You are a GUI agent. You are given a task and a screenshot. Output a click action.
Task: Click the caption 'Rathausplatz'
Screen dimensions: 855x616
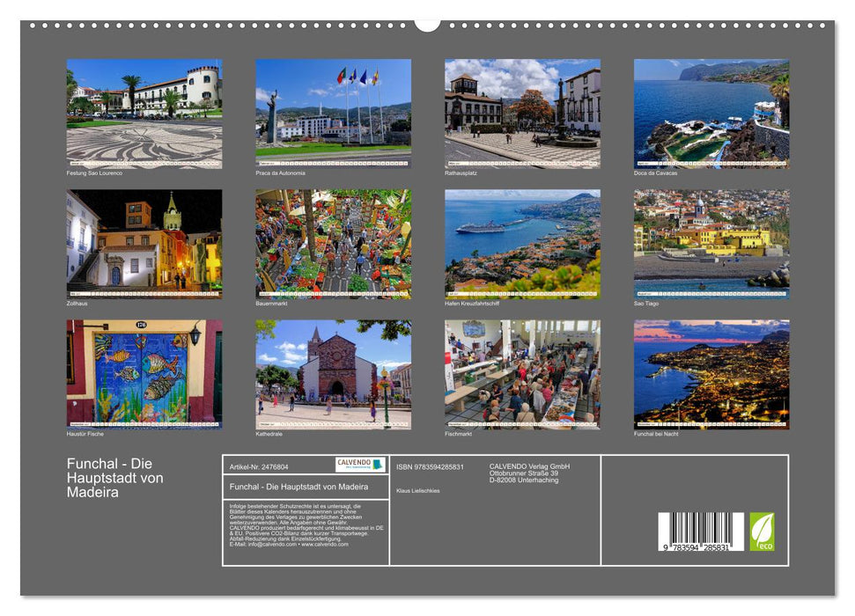pos(461,173)
